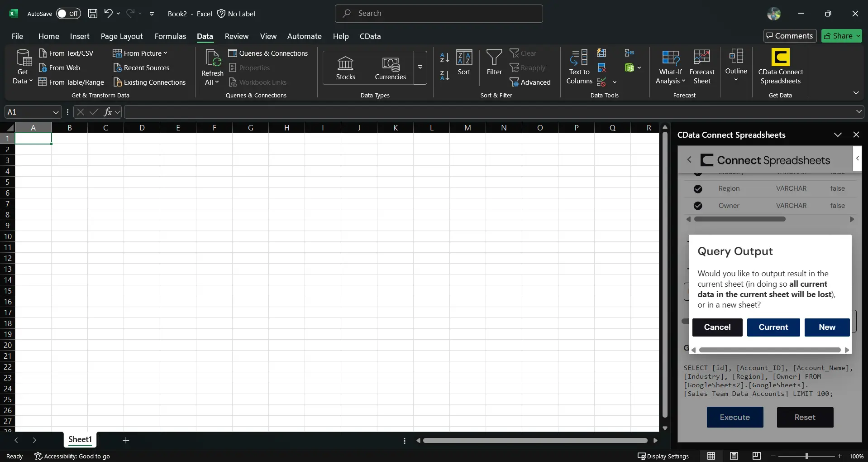Open the Sort dialog icon

tap(464, 63)
